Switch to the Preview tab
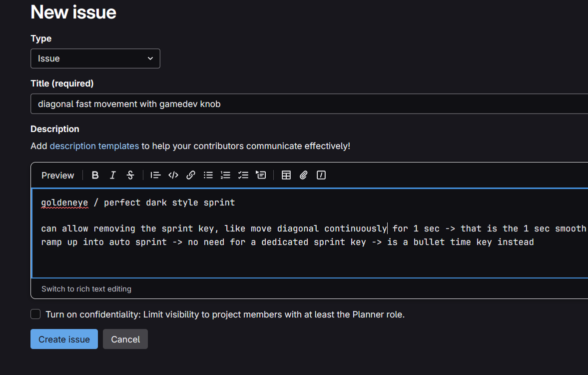 (x=57, y=175)
